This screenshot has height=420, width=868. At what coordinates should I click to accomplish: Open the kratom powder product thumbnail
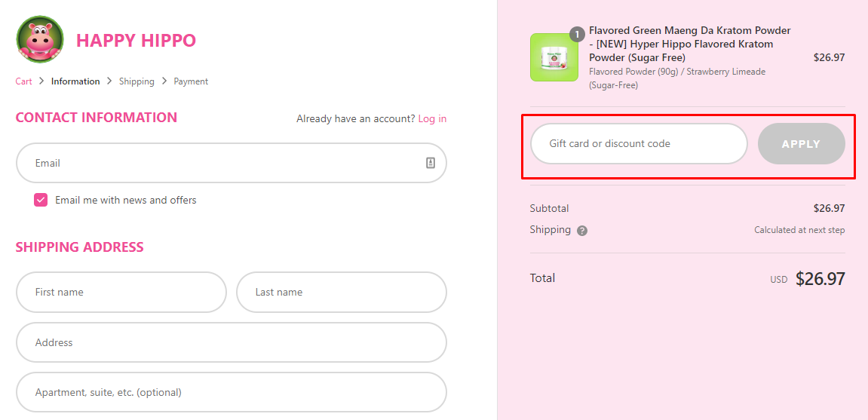click(554, 57)
